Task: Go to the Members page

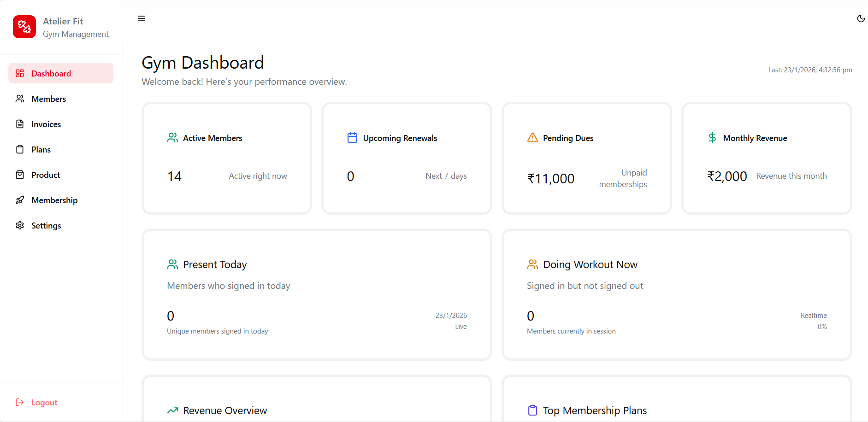Action: click(48, 99)
